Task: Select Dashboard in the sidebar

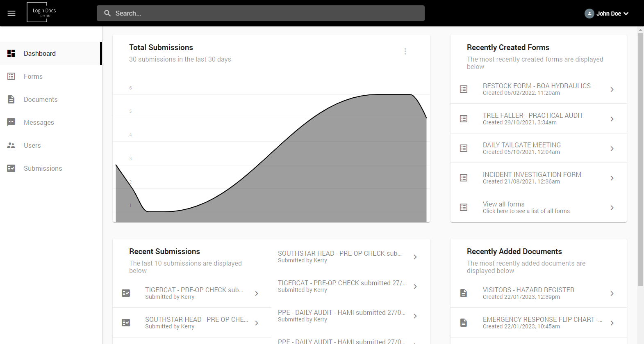Action: pyautogui.click(x=51, y=53)
